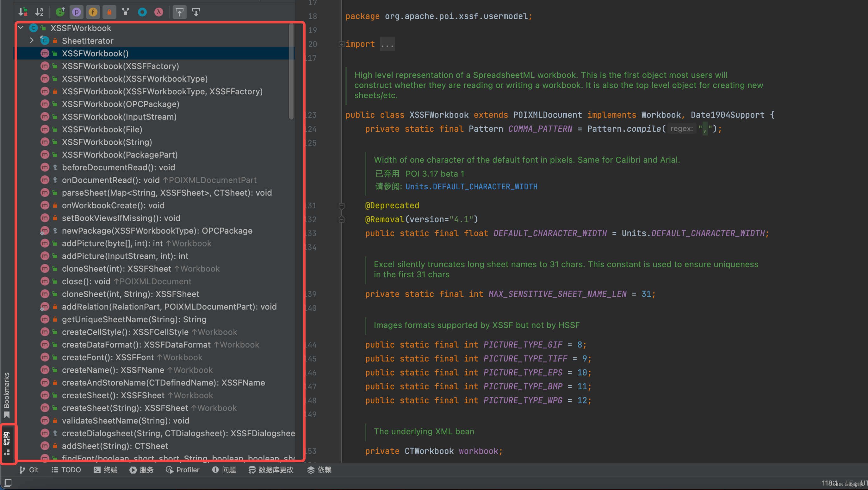Click Show Lambdas icon

[x=159, y=12]
